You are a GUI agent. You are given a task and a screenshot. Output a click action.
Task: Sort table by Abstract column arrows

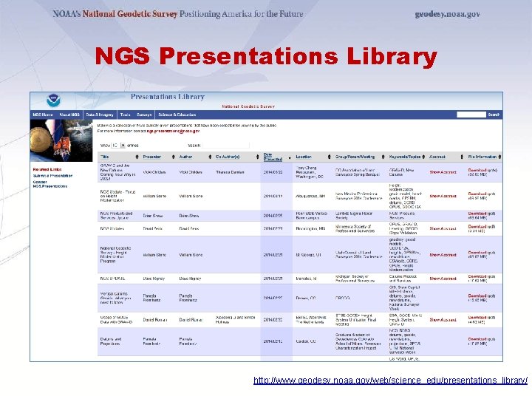pos(462,157)
